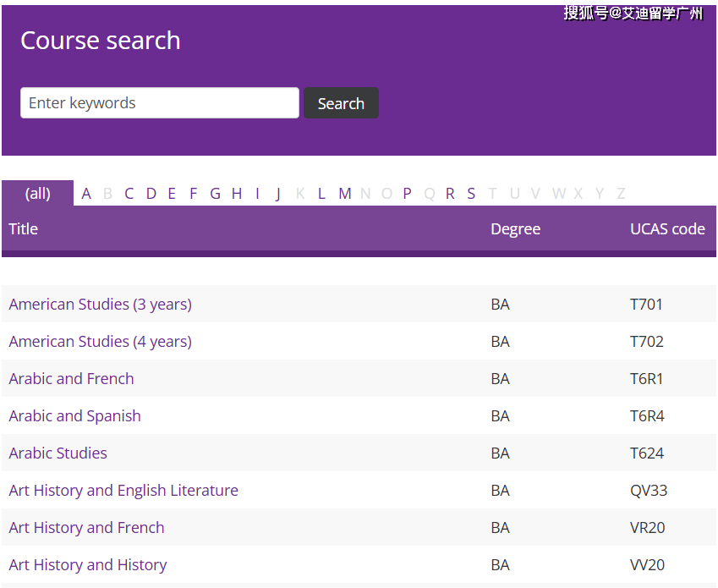Select UCAS code T6R4
718x588 pixels.
[647, 415]
